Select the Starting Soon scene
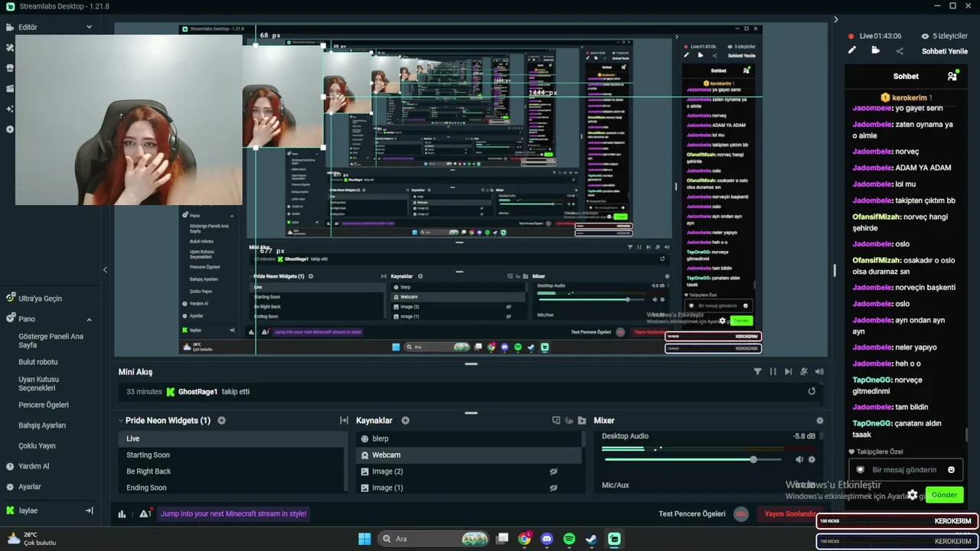 (x=233, y=455)
